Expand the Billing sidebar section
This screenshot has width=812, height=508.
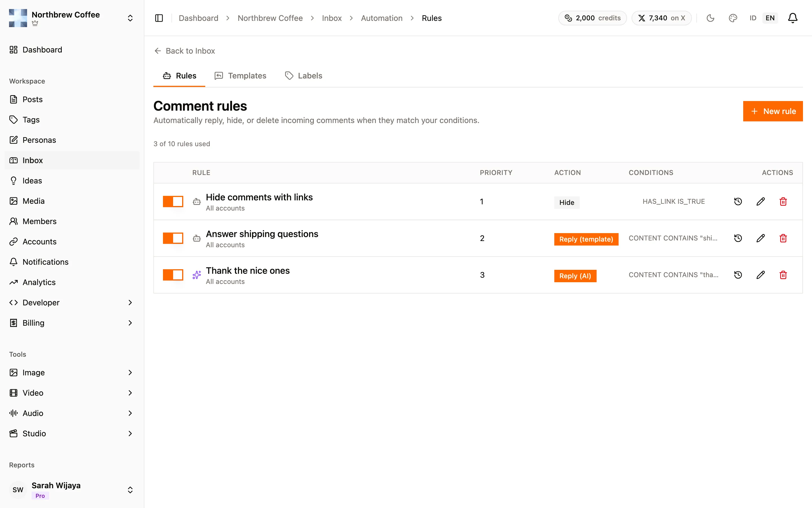click(x=72, y=323)
